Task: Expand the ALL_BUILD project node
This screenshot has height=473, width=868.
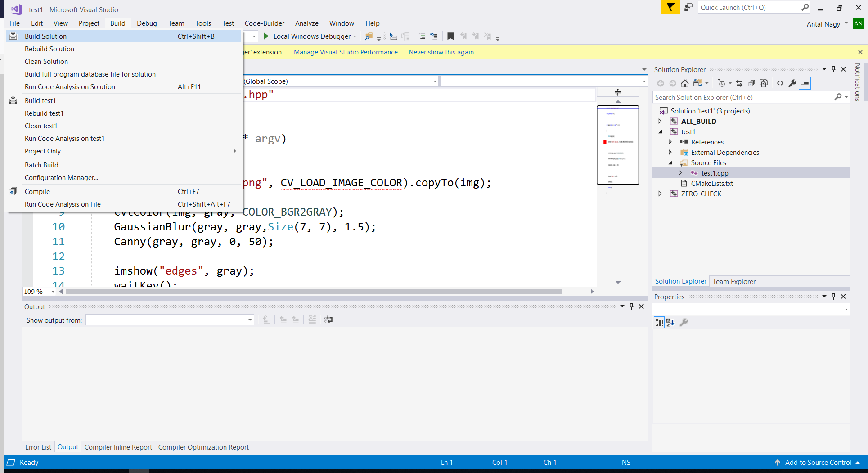Action: pyautogui.click(x=660, y=122)
